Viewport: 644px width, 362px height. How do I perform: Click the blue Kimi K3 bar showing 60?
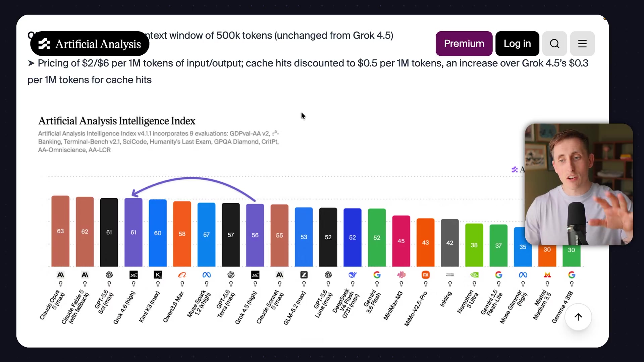158,233
